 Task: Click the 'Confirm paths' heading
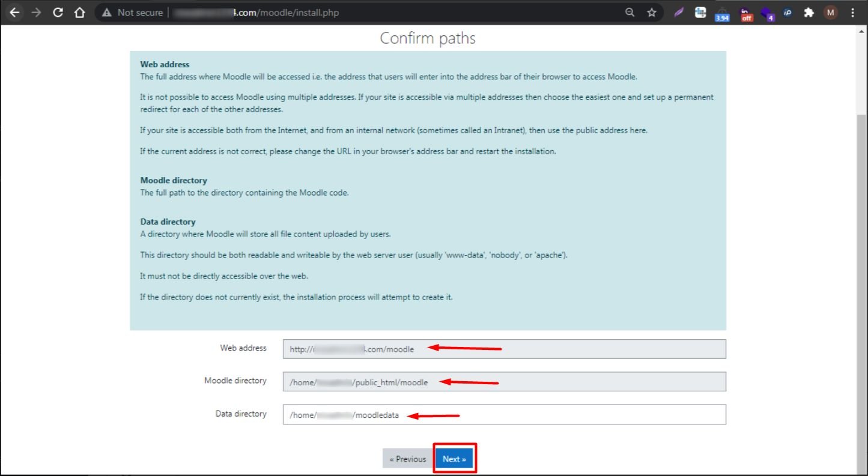428,38
